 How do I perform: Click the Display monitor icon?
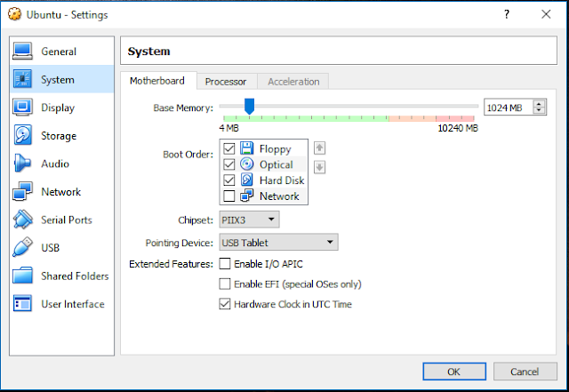click(22, 107)
